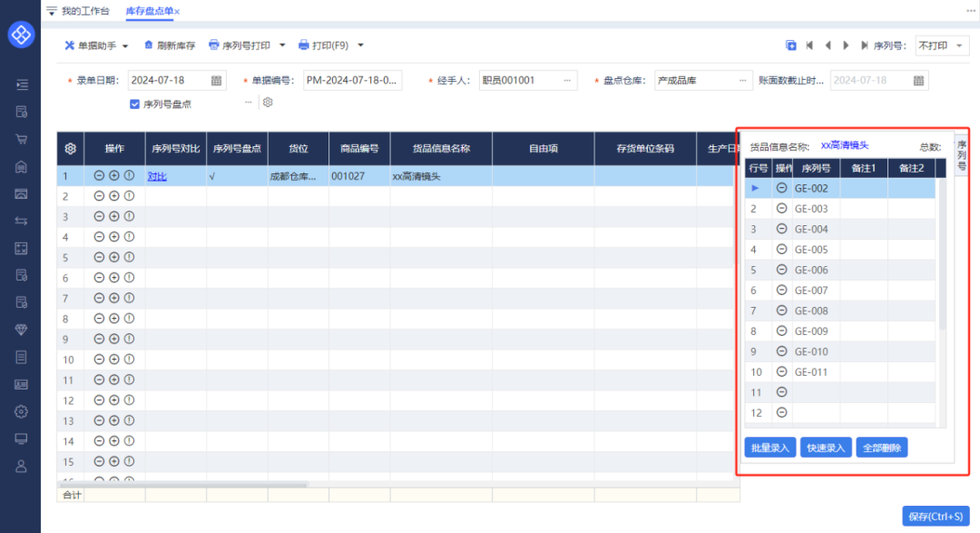Open the 打印(F9) dropdown arrow
Screen dimensions: 980x533
coord(360,45)
